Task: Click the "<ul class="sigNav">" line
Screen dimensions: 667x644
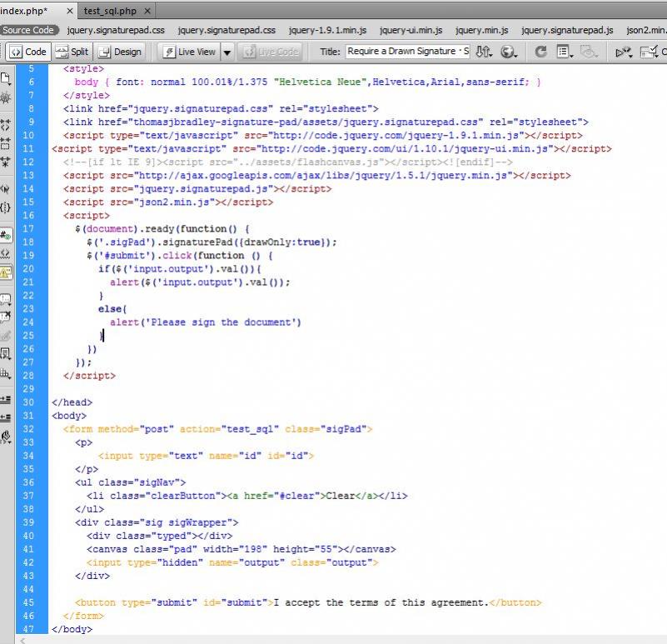Action: 130,482
